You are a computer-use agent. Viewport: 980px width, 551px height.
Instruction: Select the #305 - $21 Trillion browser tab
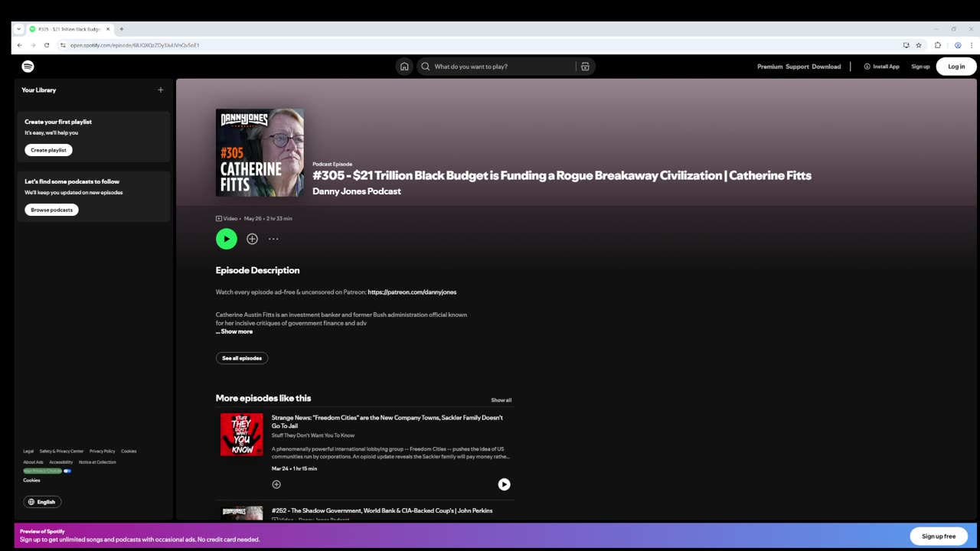coord(69,29)
